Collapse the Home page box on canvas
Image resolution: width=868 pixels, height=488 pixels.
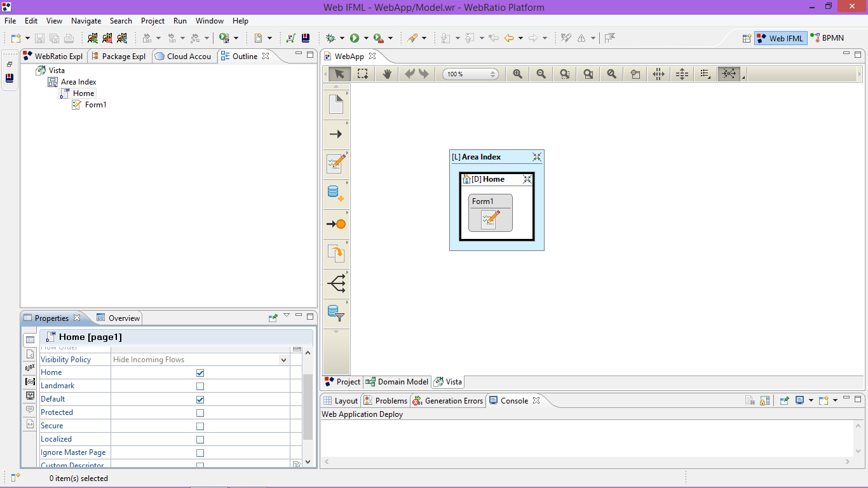click(x=527, y=179)
